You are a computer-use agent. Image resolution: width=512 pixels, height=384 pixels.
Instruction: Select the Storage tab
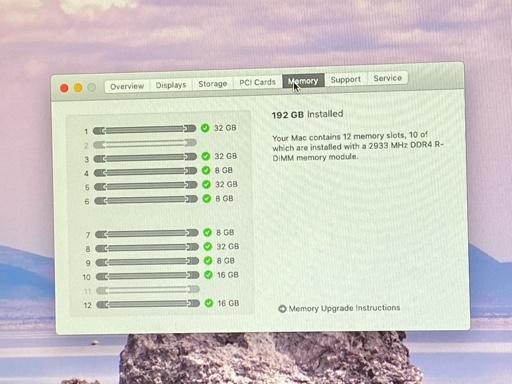tap(213, 84)
